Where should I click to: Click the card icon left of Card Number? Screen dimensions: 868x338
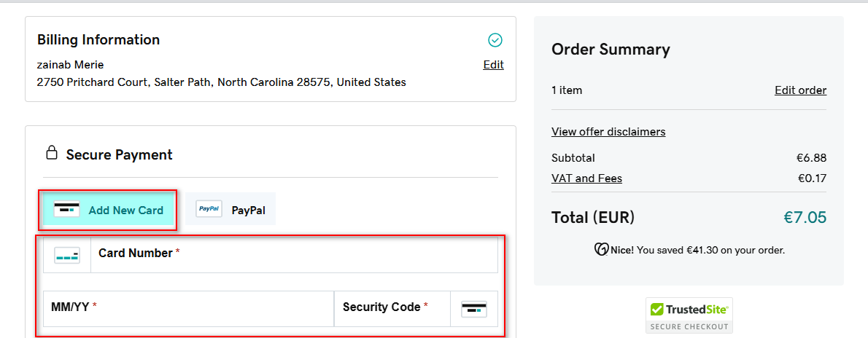[x=67, y=255]
